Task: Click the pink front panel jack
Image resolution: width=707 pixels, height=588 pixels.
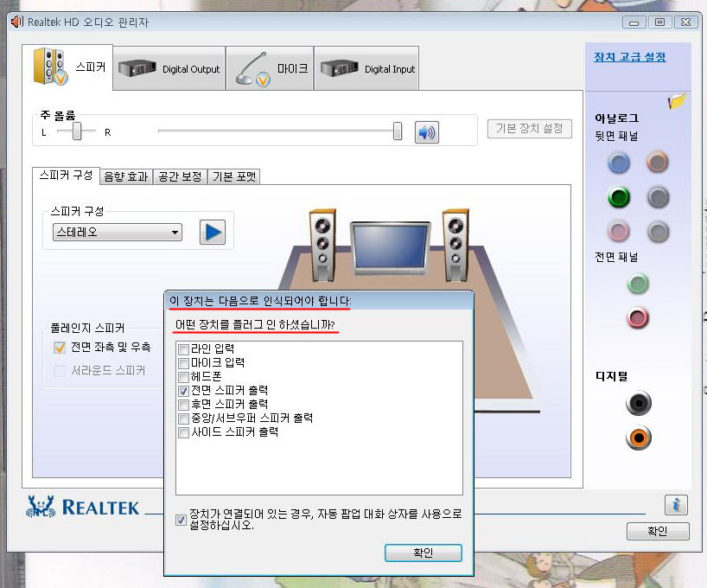Action: 638,317
